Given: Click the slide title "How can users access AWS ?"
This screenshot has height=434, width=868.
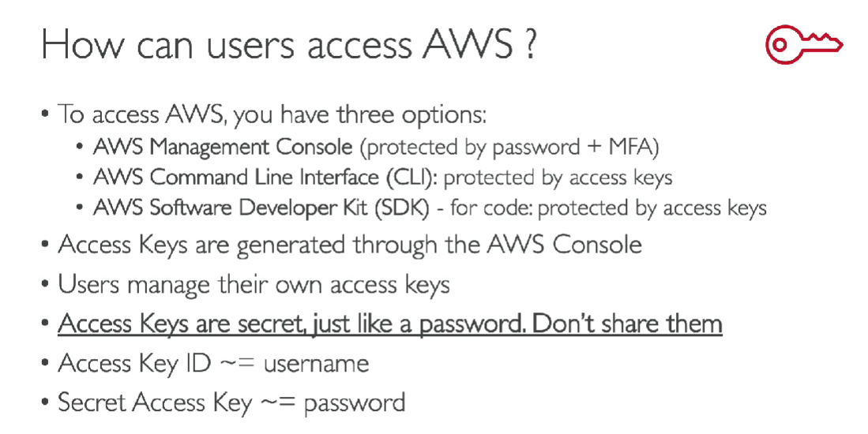Looking at the screenshot, I should 289,44.
